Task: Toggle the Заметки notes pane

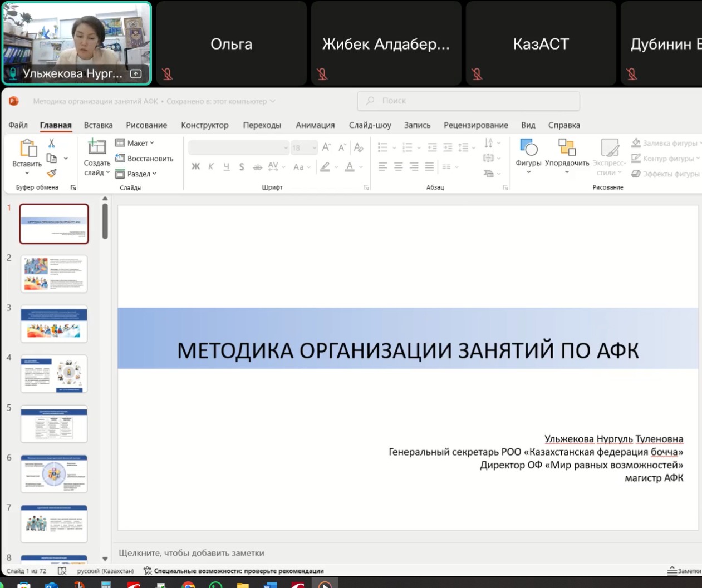Action: pos(684,571)
